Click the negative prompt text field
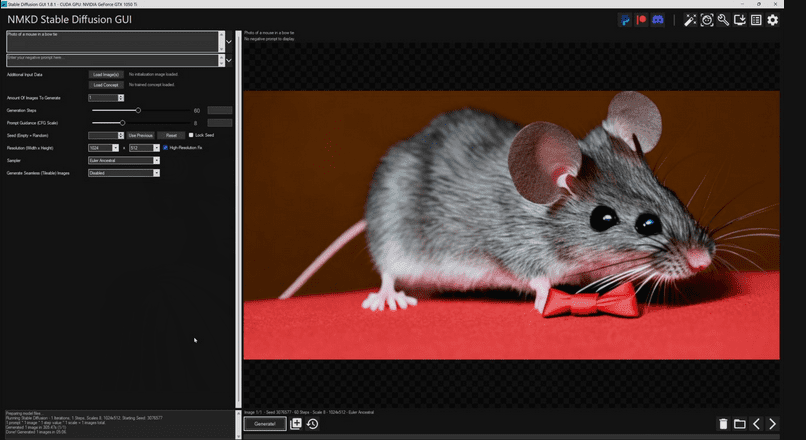This screenshot has width=806, height=440. click(112, 60)
